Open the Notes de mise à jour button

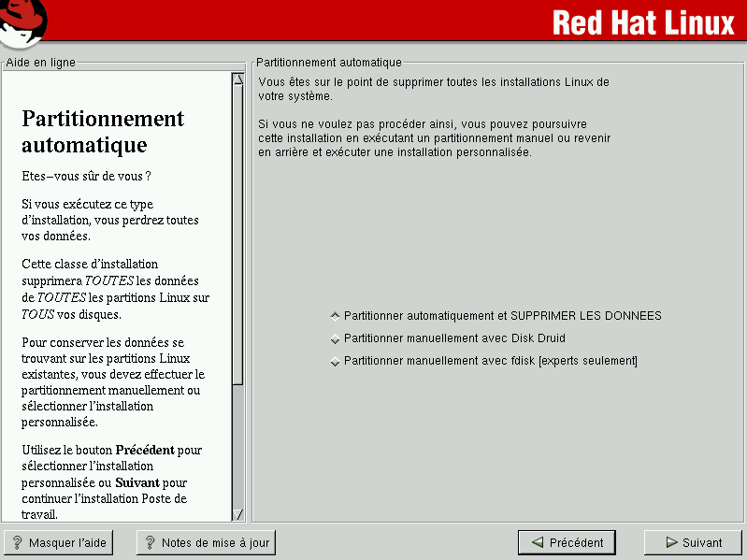(207, 542)
